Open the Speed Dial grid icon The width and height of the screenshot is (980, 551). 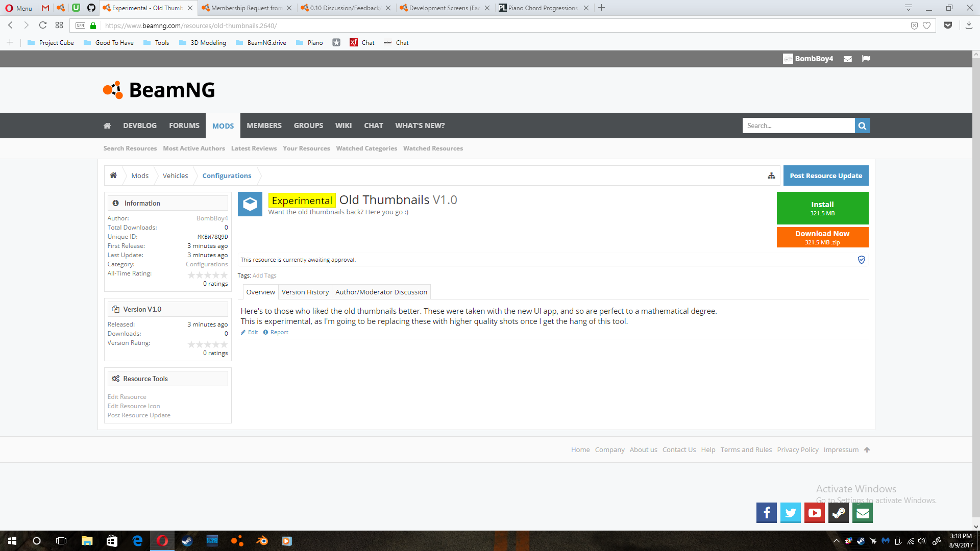point(59,26)
